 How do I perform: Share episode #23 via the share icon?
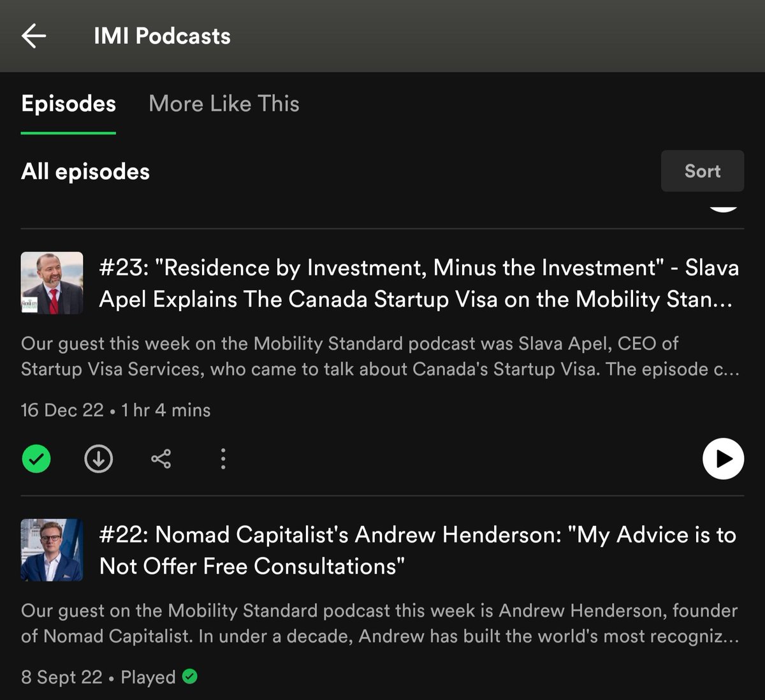tap(161, 458)
